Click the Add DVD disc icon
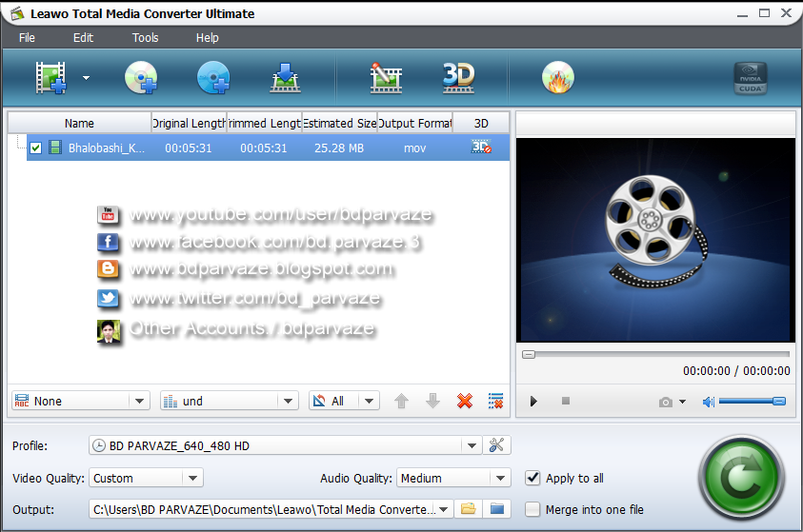This screenshot has height=532, width=803. [141, 78]
